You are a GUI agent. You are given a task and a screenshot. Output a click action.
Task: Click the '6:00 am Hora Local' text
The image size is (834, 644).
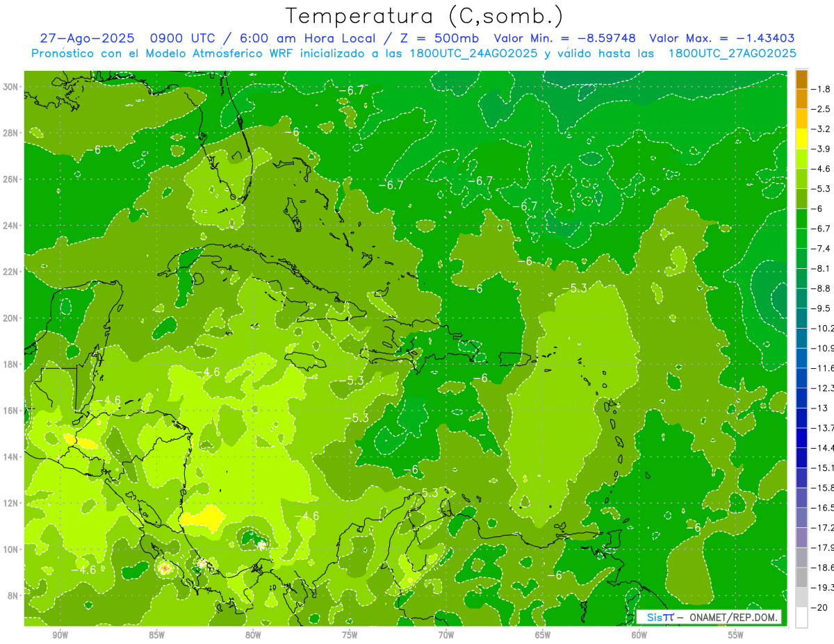307,38
